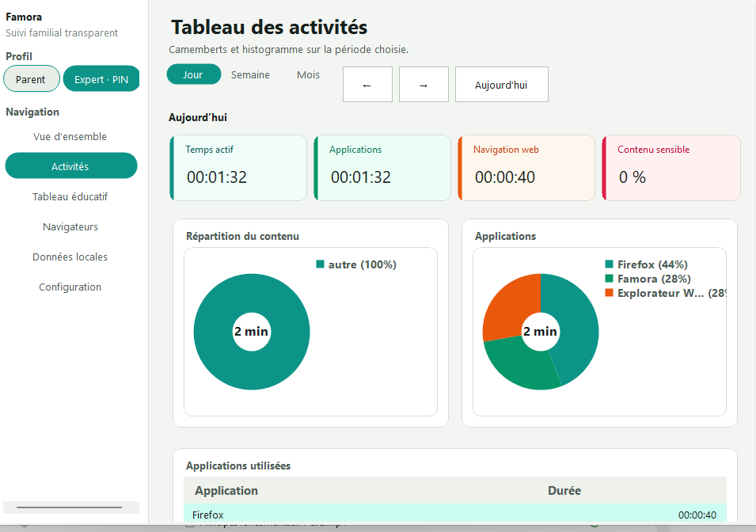Click the Navigation web card
Screen dimensions: 756x532
click(x=526, y=168)
